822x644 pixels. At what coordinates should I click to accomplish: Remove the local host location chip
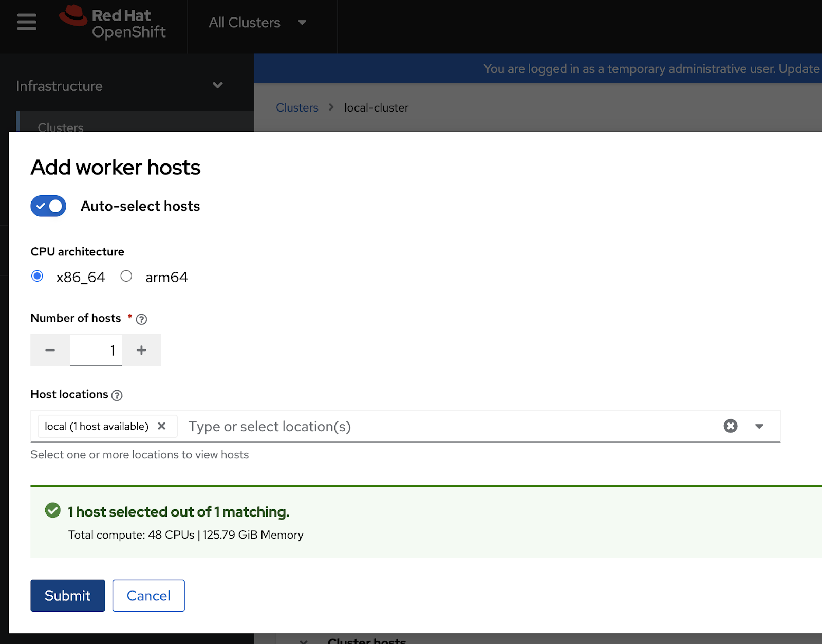click(x=162, y=426)
